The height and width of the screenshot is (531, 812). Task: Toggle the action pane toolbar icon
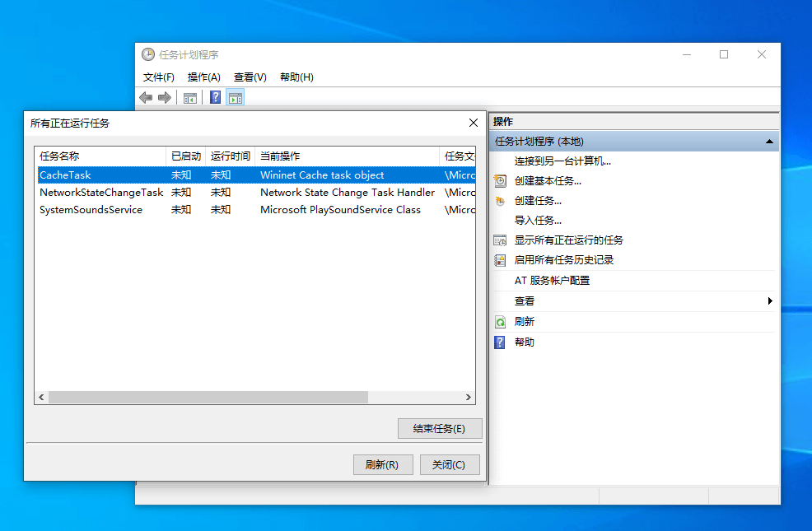coord(236,98)
